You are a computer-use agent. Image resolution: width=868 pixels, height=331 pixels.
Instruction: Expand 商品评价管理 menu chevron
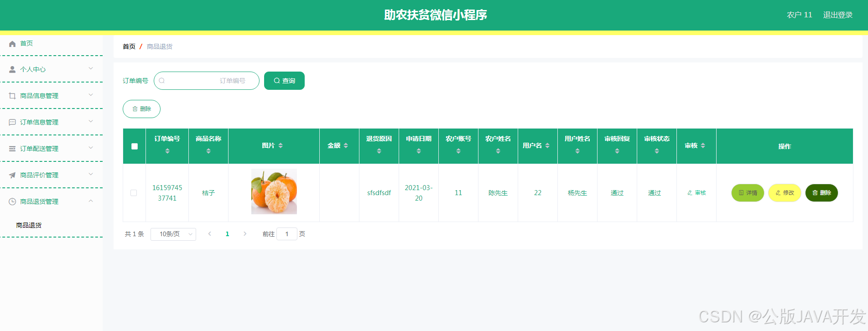[x=91, y=174]
